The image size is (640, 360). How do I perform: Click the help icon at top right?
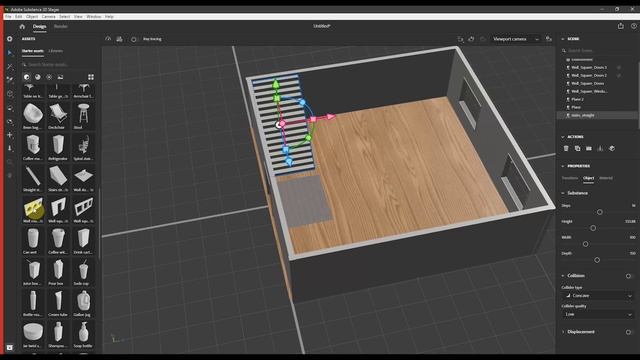click(x=633, y=26)
